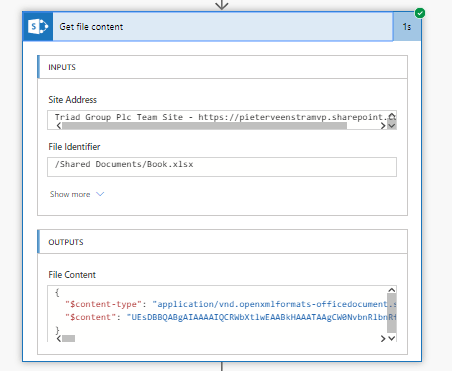Click Site Address up scroll arrow
Viewport: 452px width, 371px height.
[392, 116]
